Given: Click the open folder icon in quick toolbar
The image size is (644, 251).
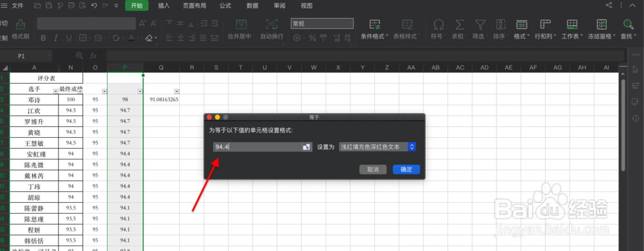Looking at the screenshot, I should (x=38, y=6).
